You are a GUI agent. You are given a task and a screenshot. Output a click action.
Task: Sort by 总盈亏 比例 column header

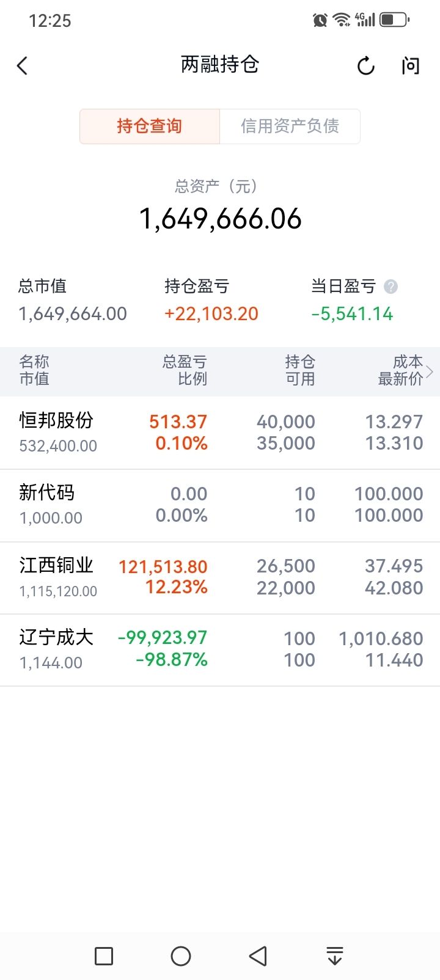[185, 371]
